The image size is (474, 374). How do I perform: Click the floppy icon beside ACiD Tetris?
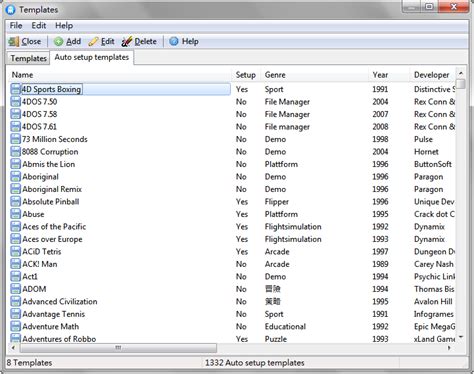click(x=15, y=252)
